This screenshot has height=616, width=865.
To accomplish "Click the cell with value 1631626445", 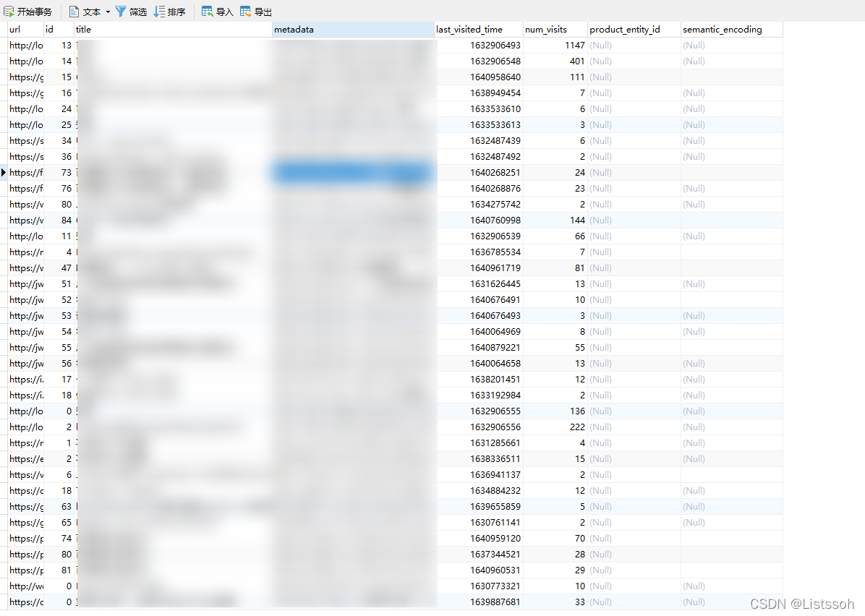I will (479, 284).
